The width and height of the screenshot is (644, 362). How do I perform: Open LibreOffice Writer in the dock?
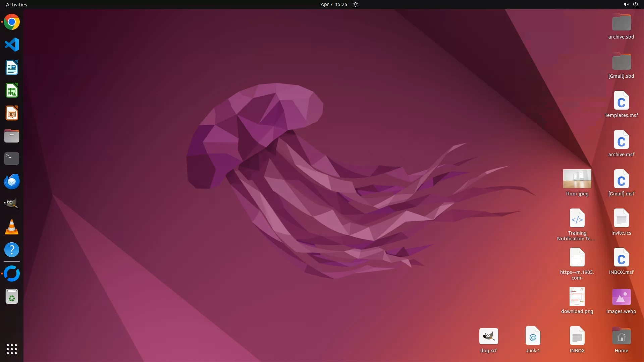[12, 68]
